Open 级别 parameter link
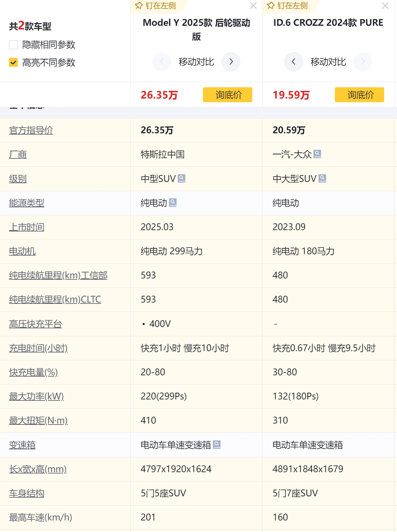This screenshot has height=532, width=397. (18, 179)
